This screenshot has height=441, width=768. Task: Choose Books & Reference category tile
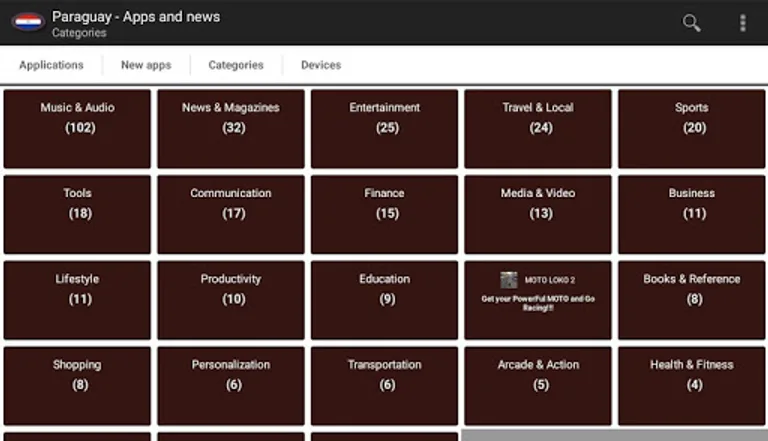(x=692, y=300)
